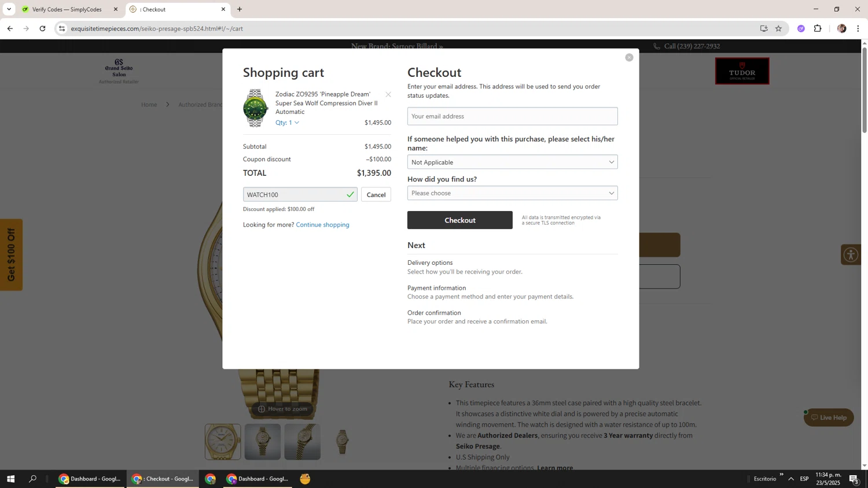This screenshot has height=488, width=868.
Task: Reload the current page
Action: pos(42,28)
